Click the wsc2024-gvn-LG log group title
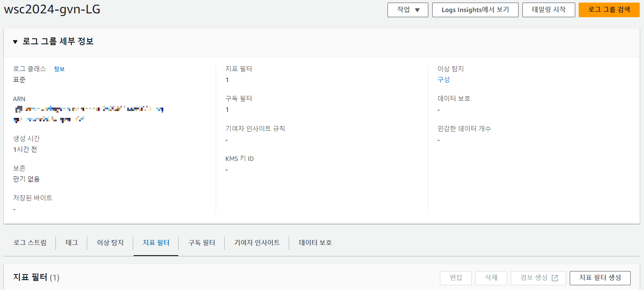The image size is (644, 290). coord(52,9)
